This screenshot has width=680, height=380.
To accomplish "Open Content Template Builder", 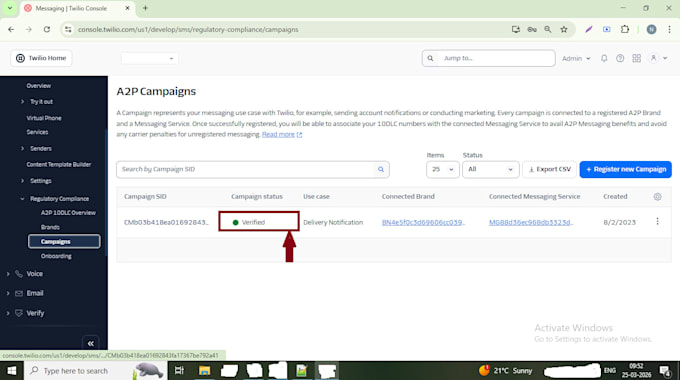I will click(x=59, y=164).
